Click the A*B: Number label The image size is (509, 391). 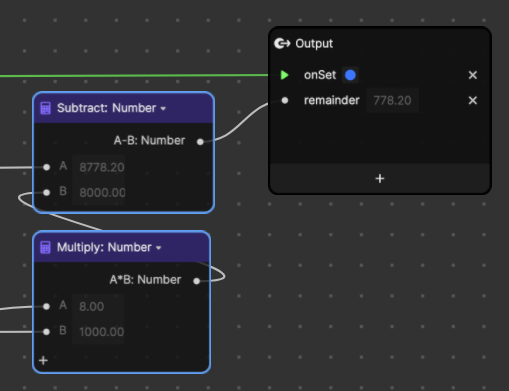(145, 280)
